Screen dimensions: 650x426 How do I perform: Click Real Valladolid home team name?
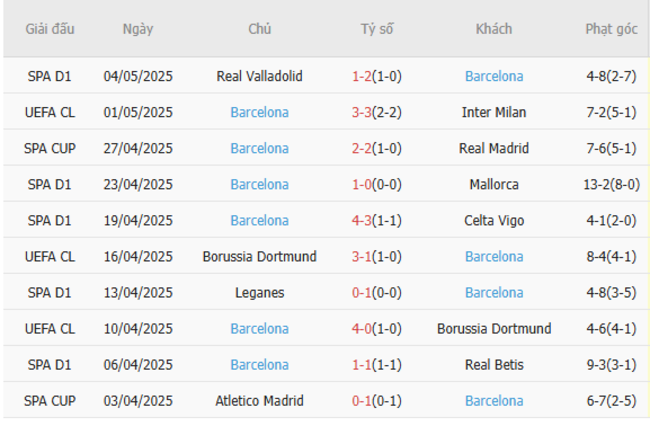point(259,76)
